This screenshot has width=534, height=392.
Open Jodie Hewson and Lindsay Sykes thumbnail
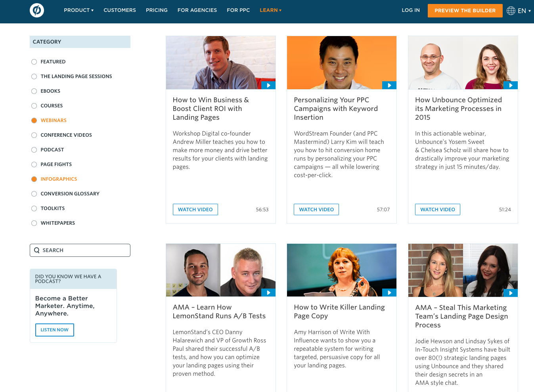[x=463, y=270]
